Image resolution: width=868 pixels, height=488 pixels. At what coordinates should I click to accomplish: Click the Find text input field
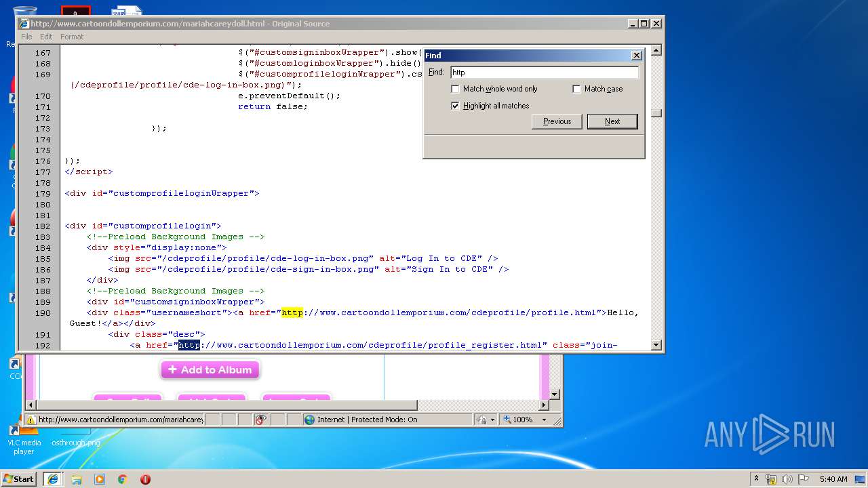[545, 73]
